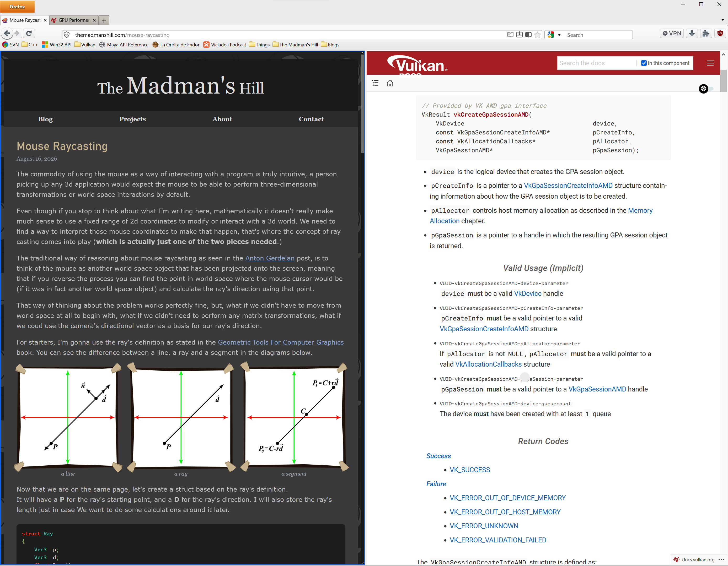Open Blogs bookmarks folder

tap(330, 44)
